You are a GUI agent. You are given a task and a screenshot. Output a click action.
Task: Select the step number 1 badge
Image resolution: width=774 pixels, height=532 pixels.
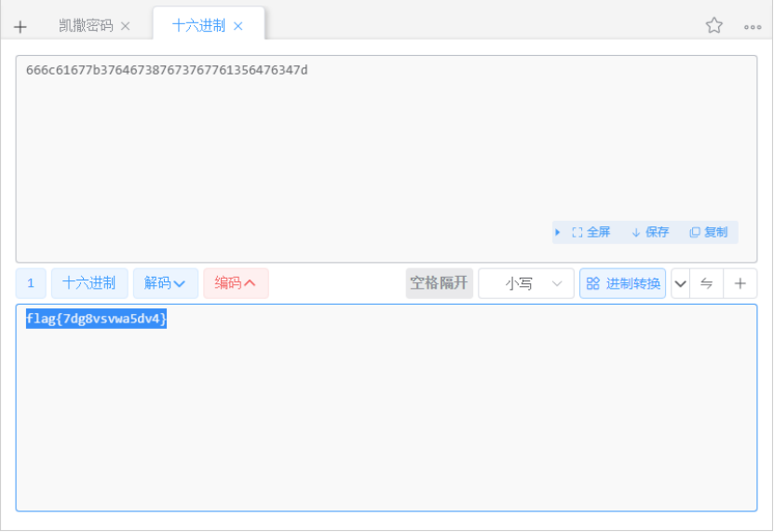(x=31, y=283)
